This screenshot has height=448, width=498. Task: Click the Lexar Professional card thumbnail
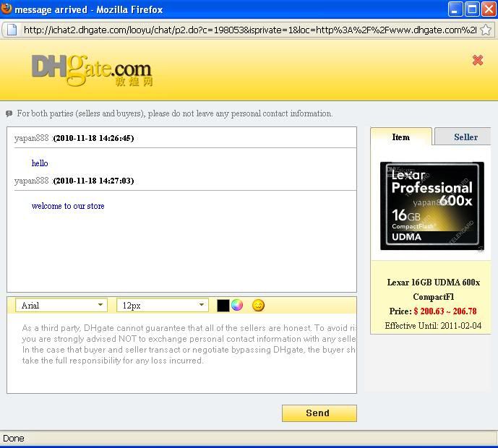[x=432, y=206]
